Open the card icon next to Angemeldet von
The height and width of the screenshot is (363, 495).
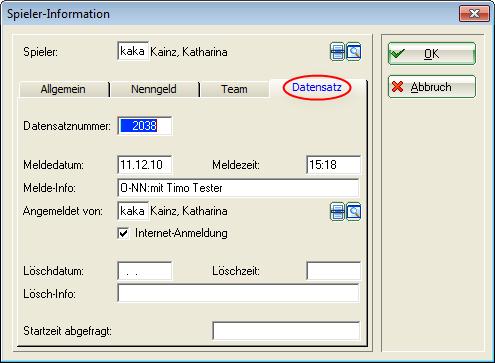337,212
